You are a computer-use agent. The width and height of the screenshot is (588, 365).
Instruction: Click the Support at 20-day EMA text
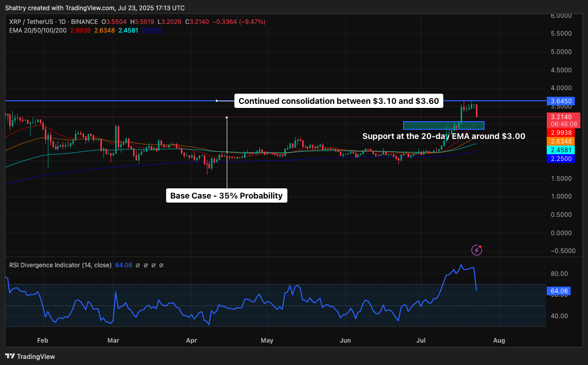click(x=443, y=136)
